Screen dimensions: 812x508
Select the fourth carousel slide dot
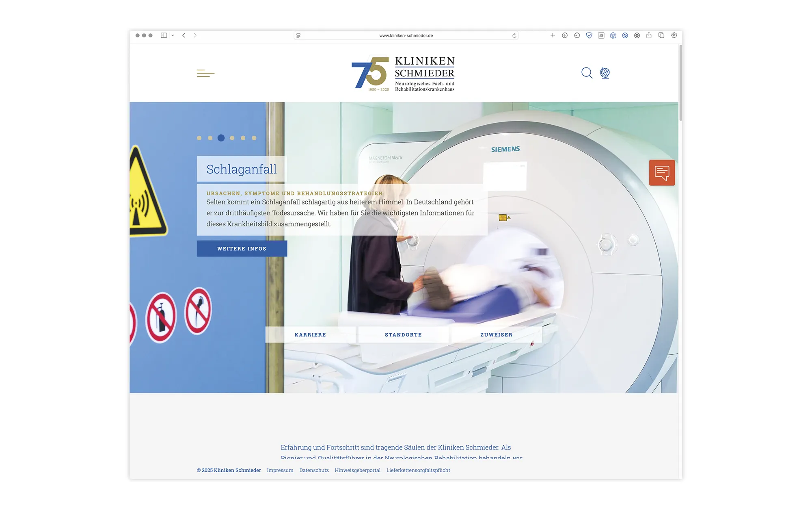pos(232,138)
